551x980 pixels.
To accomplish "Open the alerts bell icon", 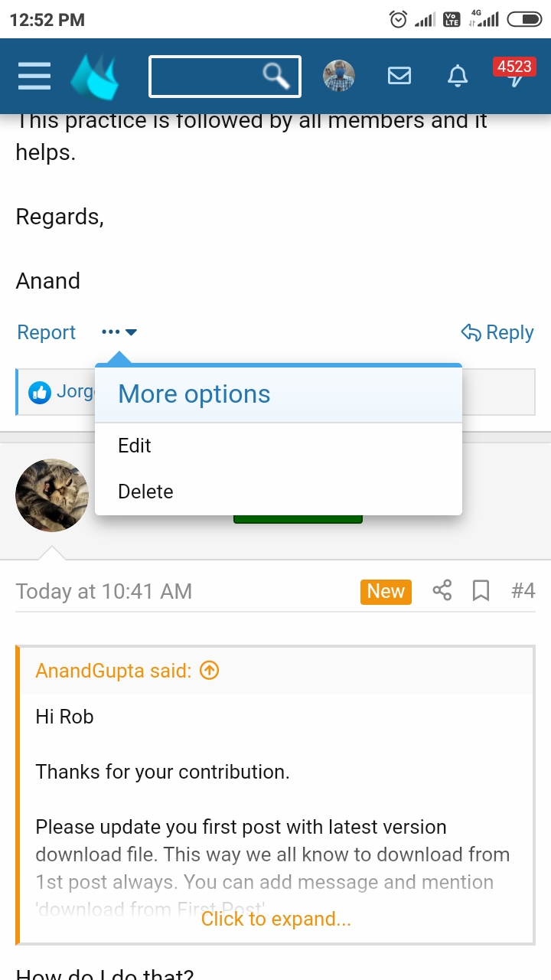I will click(x=457, y=76).
